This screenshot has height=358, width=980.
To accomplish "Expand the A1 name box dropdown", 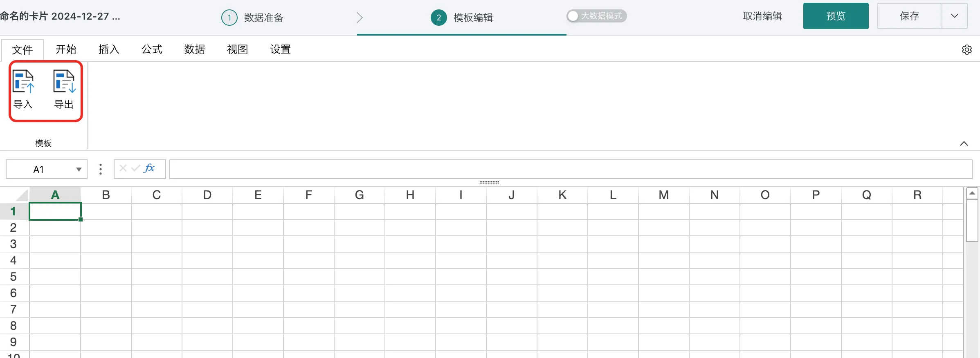I will tap(79, 170).
